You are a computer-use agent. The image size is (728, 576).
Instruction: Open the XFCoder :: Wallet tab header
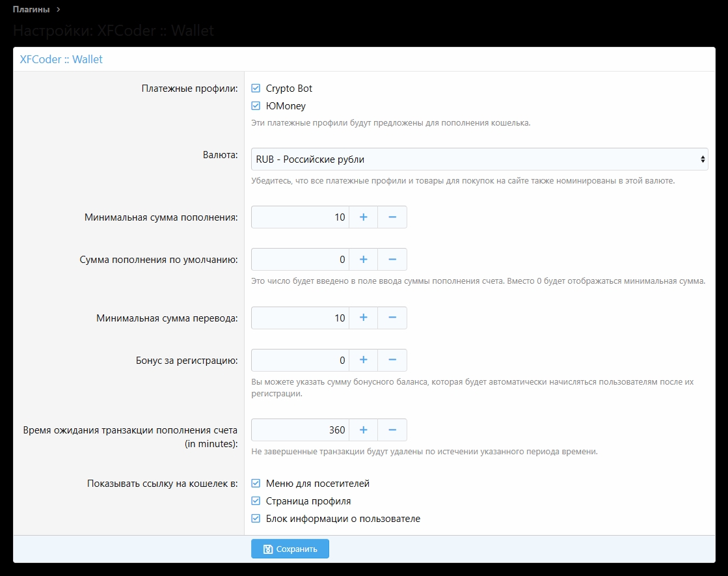(x=61, y=59)
